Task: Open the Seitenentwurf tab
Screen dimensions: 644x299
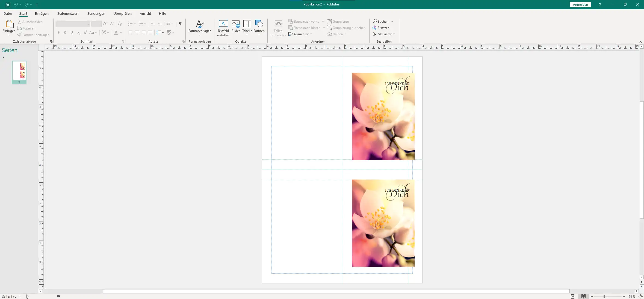Action: pyautogui.click(x=68, y=13)
